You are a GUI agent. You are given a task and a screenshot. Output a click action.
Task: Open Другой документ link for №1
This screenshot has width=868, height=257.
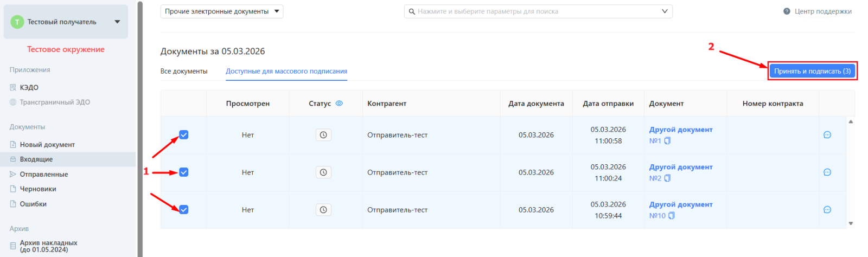click(680, 130)
